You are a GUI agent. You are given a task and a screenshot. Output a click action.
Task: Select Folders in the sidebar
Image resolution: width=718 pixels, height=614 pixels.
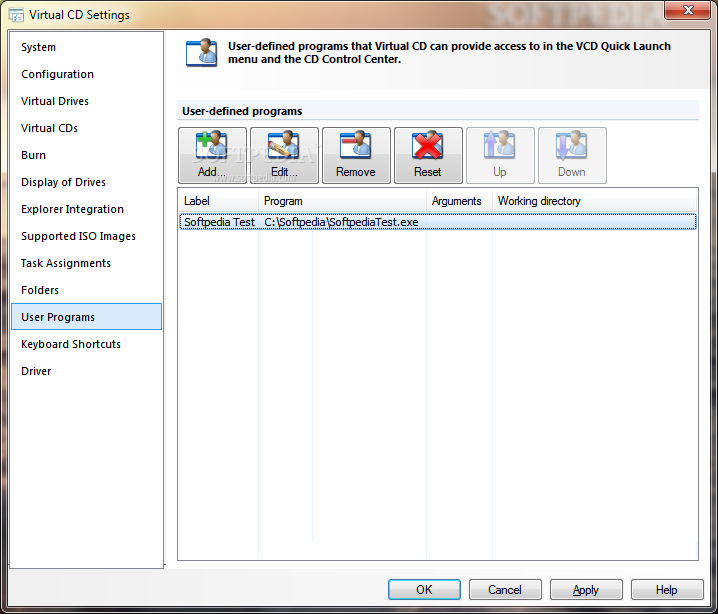pyautogui.click(x=87, y=290)
